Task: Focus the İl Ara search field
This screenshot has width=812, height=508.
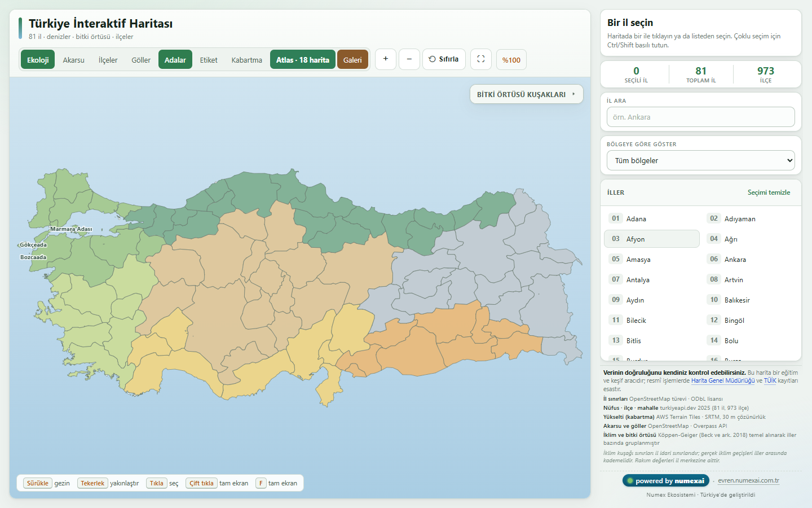Action: (701, 117)
